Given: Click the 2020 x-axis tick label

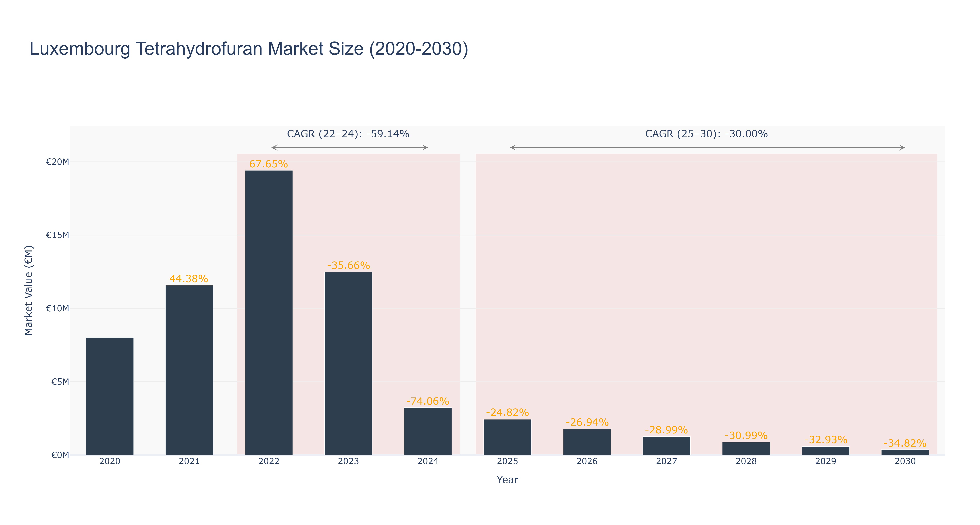Looking at the screenshot, I should [x=110, y=461].
